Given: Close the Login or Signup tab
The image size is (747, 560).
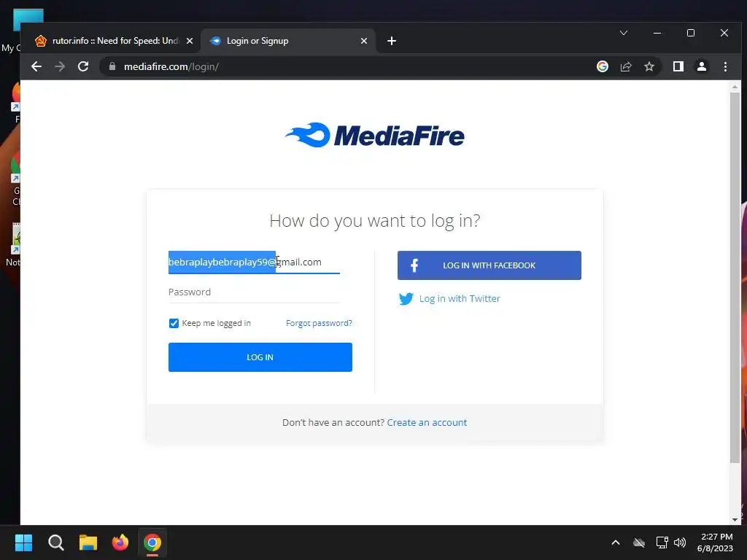Looking at the screenshot, I should (364, 41).
